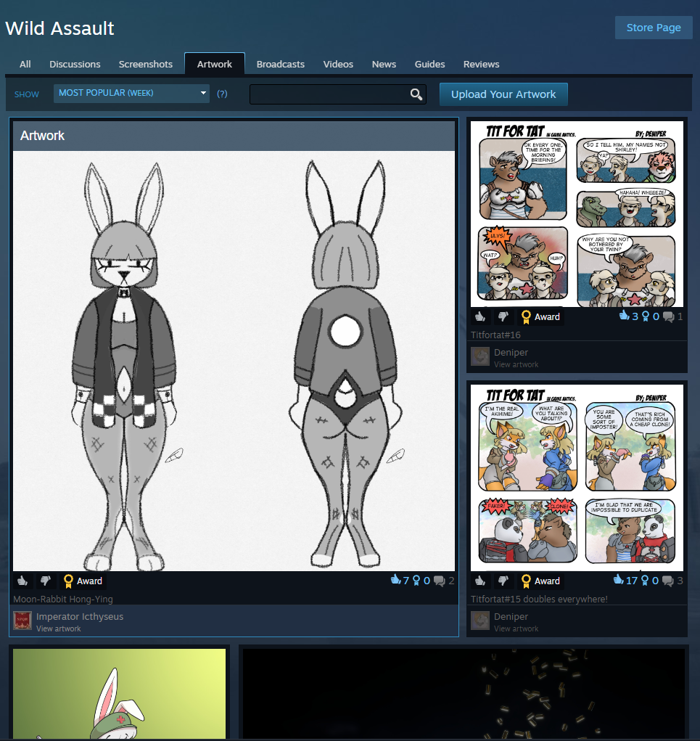700x741 pixels.
Task: Go to the Discussions tab
Action: [75, 64]
